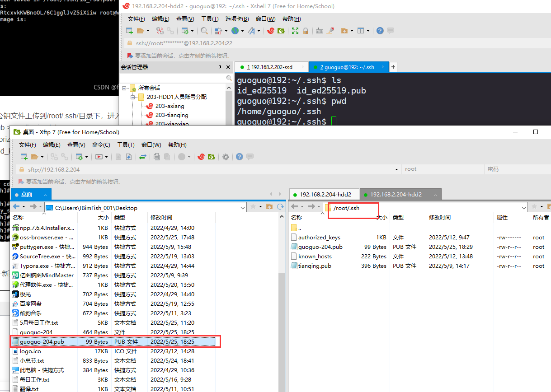Go back in local Desktop pane
551x392 pixels.
[x=16, y=206]
